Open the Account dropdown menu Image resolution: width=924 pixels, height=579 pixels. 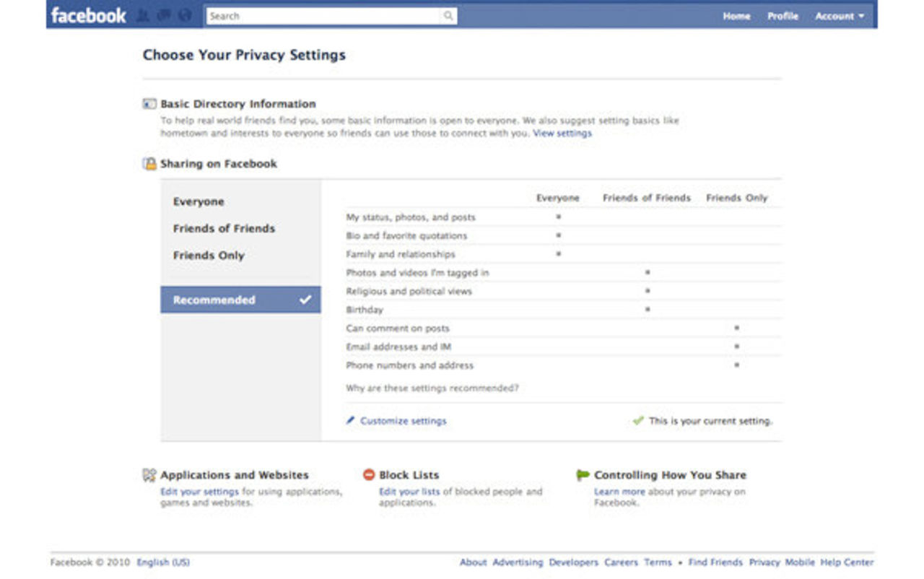click(x=838, y=16)
